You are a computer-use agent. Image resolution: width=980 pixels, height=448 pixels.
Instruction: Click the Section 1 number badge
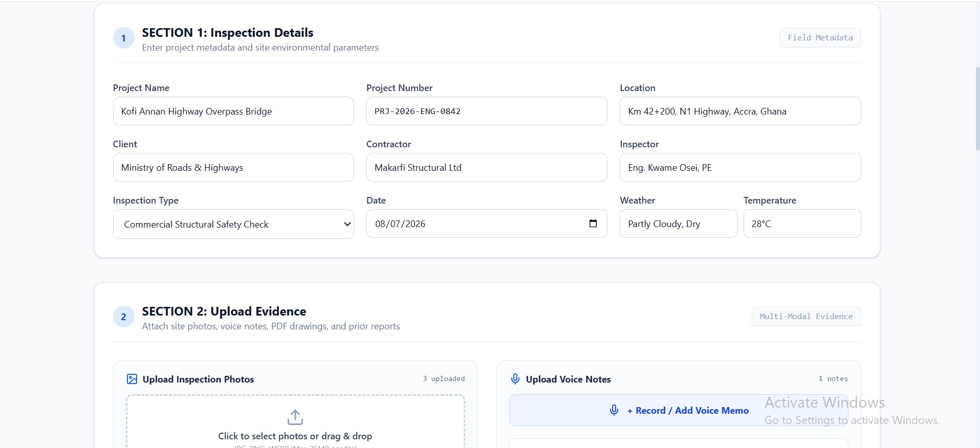tap(123, 38)
